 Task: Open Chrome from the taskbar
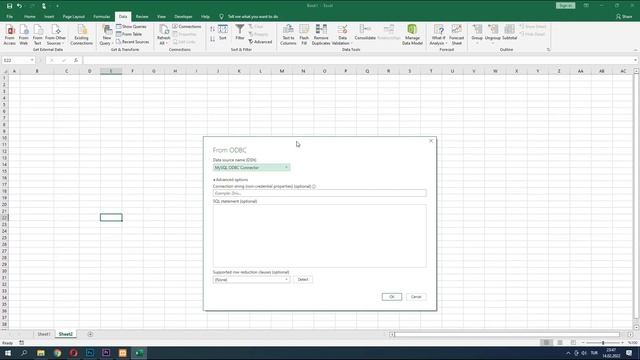pyautogui.click(x=57, y=353)
